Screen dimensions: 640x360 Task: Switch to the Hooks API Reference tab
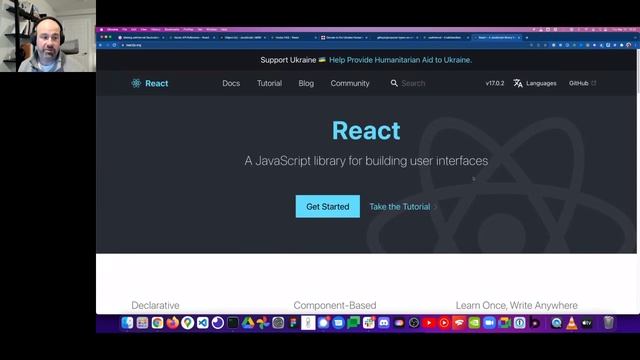click(192, 38)
